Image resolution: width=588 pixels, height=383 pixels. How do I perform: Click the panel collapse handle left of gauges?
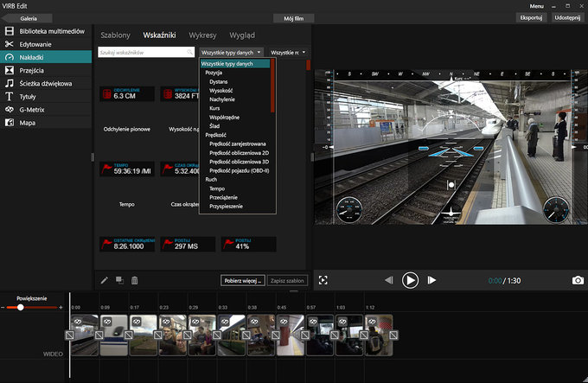[x=93, y=157]
